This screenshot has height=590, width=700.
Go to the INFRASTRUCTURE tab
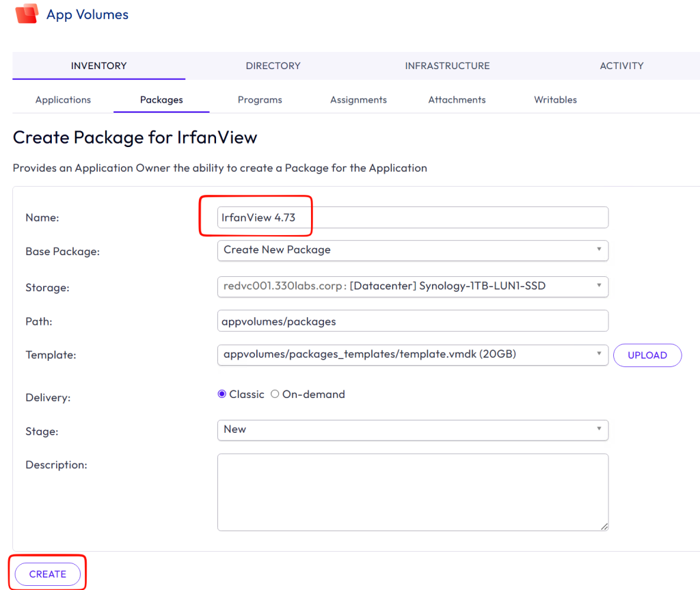(x=447, y=66)
